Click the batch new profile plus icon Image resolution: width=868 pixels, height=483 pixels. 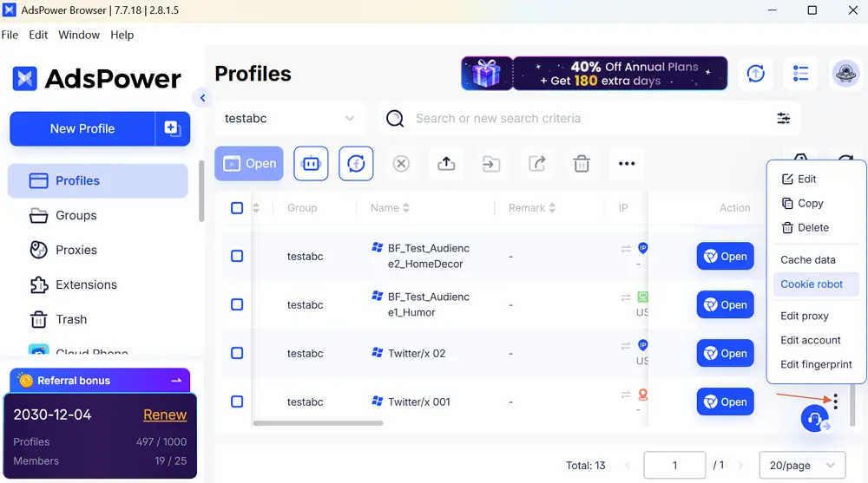(172, 128)
